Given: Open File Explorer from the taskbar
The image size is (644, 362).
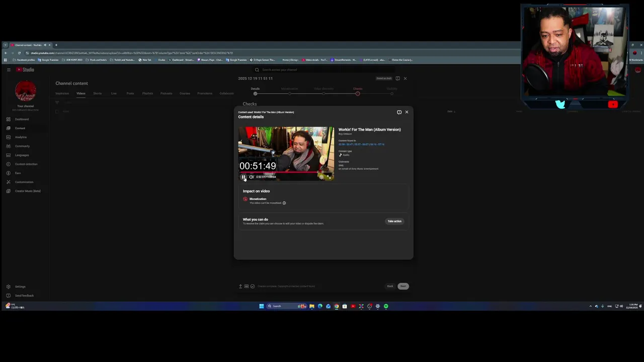Looking at the screenshot, I should [312, 306].
